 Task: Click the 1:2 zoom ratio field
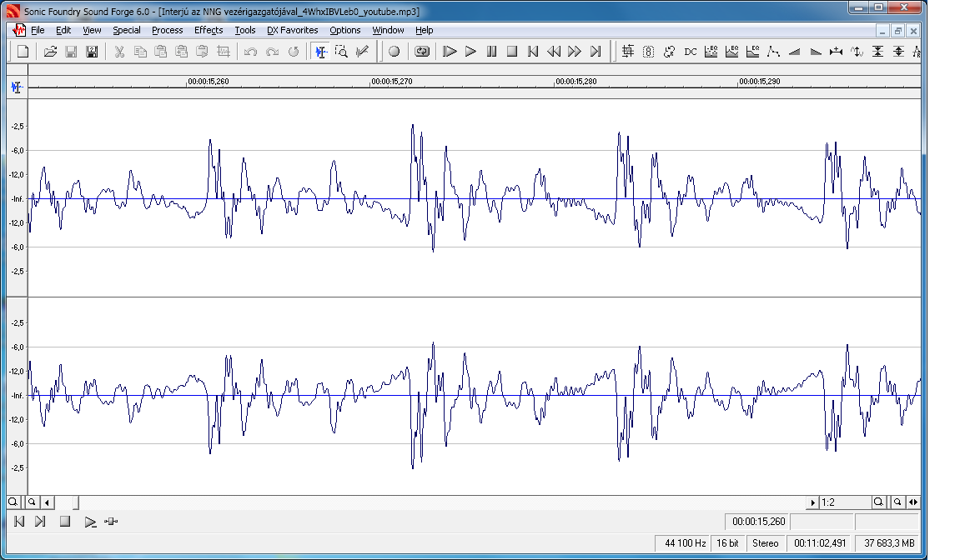pyautogui.click(x=845, y=502)
